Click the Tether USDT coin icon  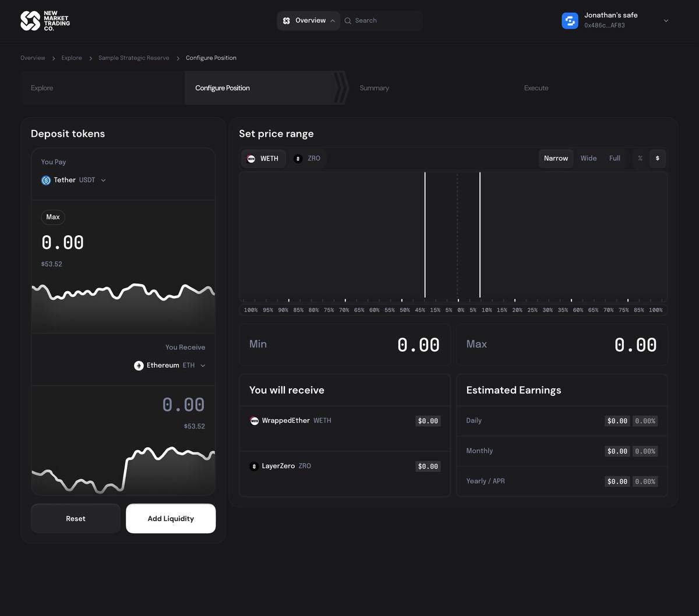tap(46, 180)
